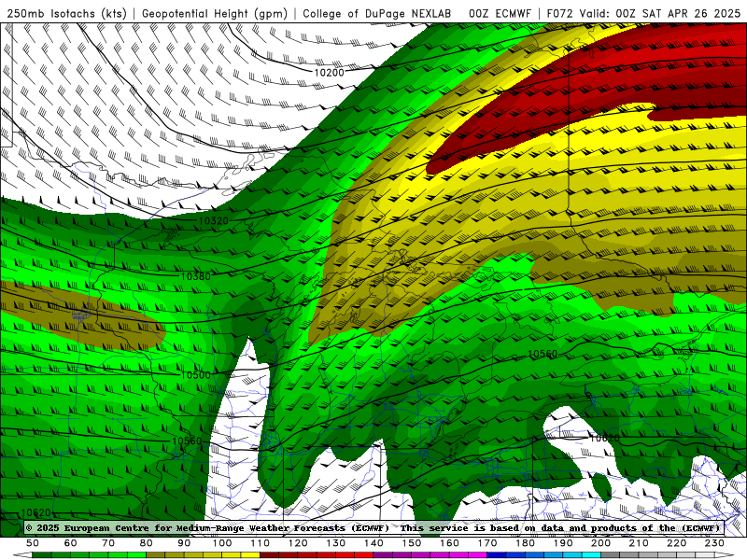Click the "00Z ECMWF" model run label
This screenshot has width=747, height=560.
500,14
